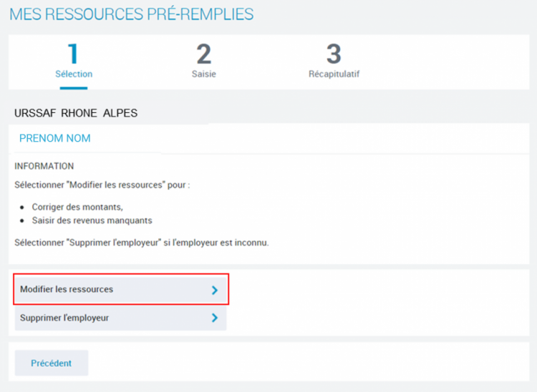Image resolution: width=537 pixels, height=392 pixels.
Task: Click the URSSAF RHONE ALPES employer heading
Action: click(x=76, y=113)
